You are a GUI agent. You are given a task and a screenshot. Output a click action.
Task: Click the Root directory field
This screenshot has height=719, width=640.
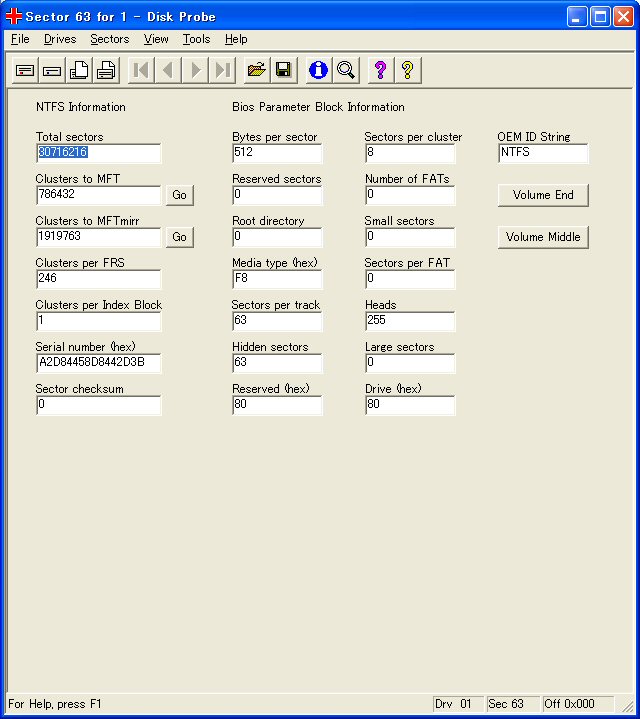277,237
